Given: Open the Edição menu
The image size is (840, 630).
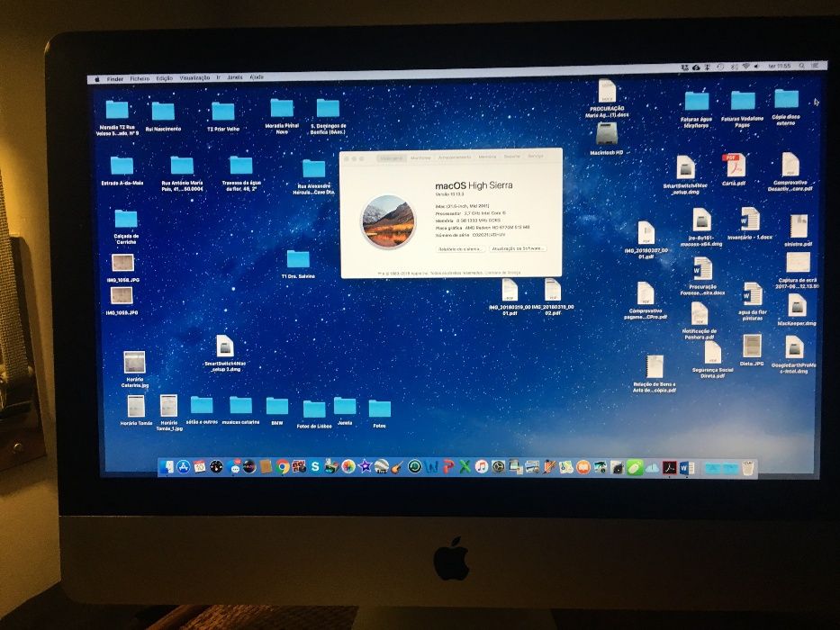Looking at the screenshot, I should coord(165,78).
